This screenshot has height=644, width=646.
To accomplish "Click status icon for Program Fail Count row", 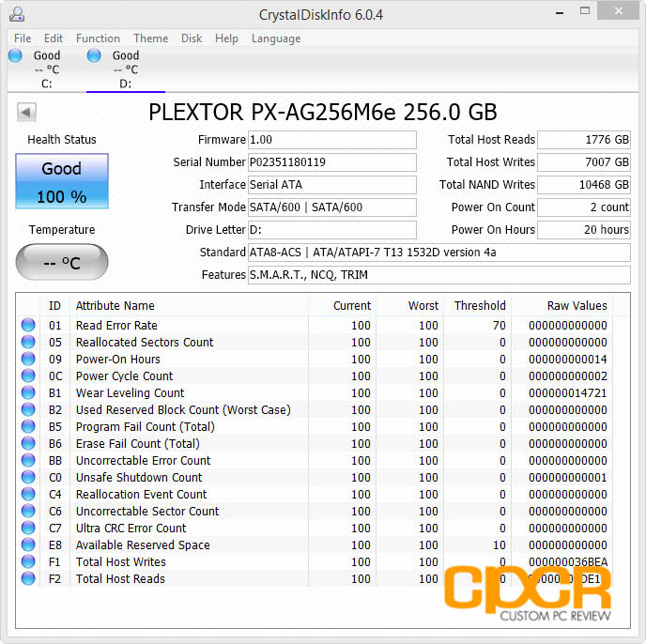I will pos(28,426).
